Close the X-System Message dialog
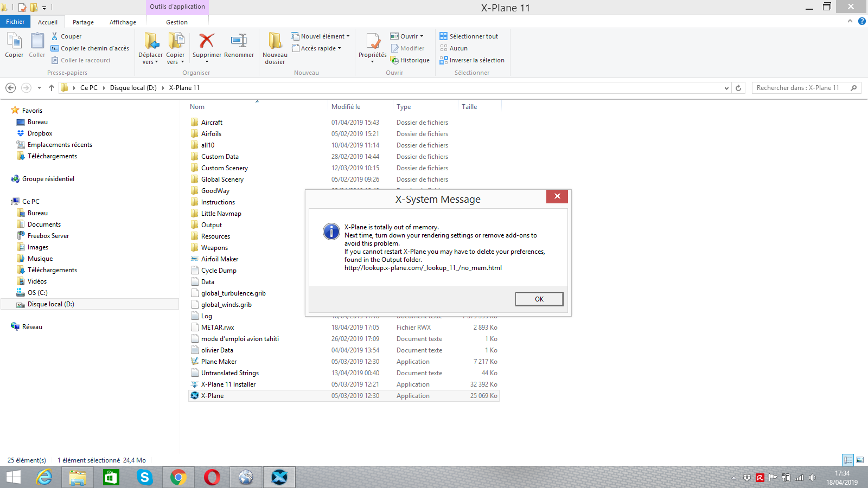 coord(557,196)
